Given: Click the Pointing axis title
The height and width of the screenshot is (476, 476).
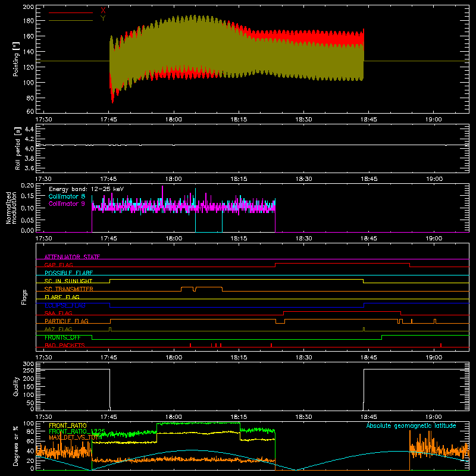Looking at the screenshot, I should pyautogui.click(x=16, y=59).
